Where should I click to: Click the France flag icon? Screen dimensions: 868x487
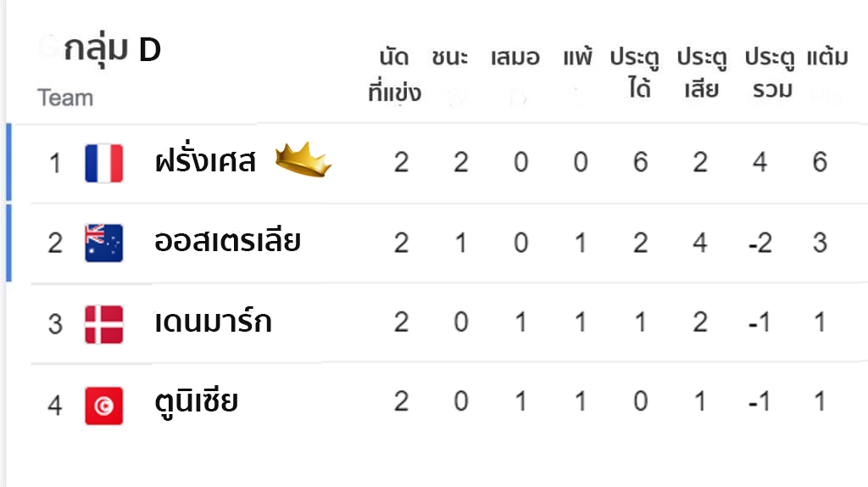[x=104, y=163]
